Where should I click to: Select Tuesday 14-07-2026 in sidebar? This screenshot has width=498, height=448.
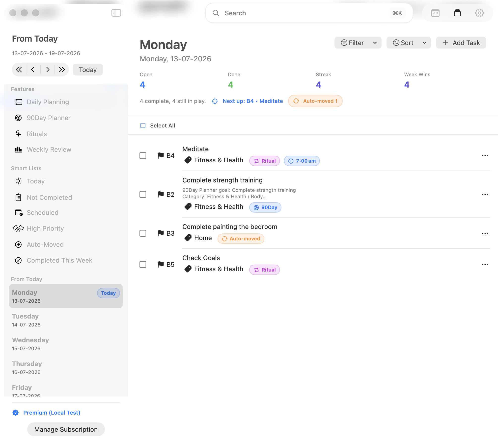tap(66, 320)
